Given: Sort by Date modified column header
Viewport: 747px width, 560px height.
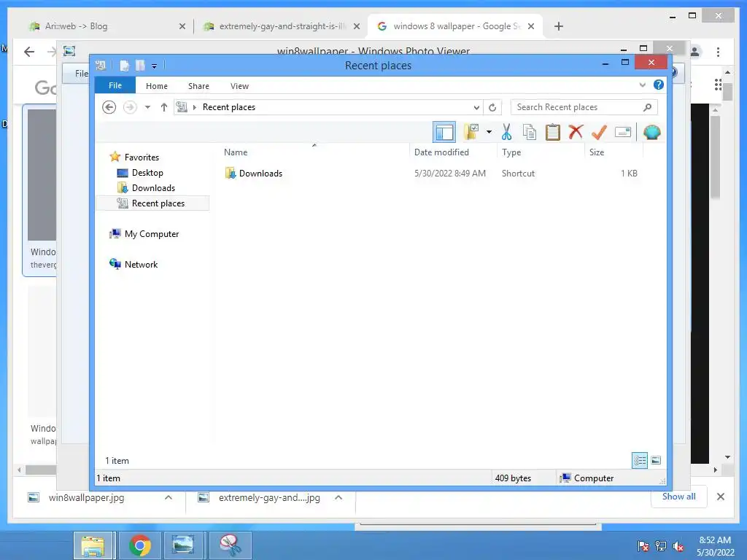Looking at the screenshot, I should 441,152.
